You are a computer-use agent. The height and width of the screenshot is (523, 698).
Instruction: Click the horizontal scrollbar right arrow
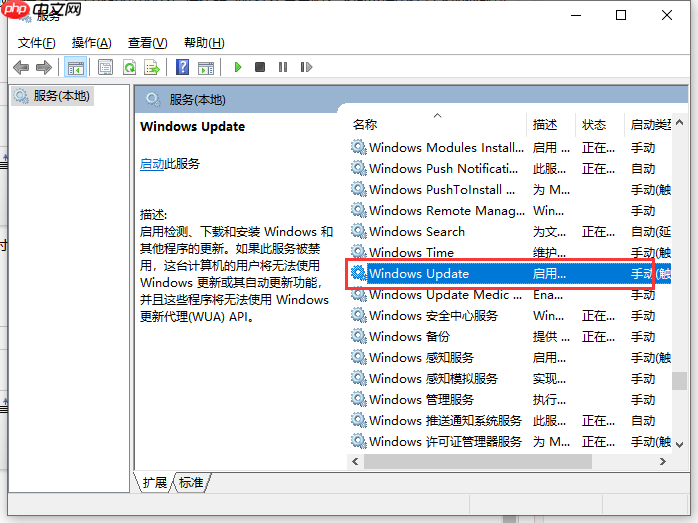663,462
